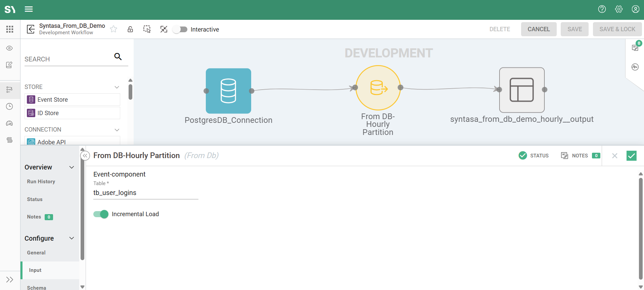Collapse the Overview section
The image size is (644, 290).
[x=72, y=167]
